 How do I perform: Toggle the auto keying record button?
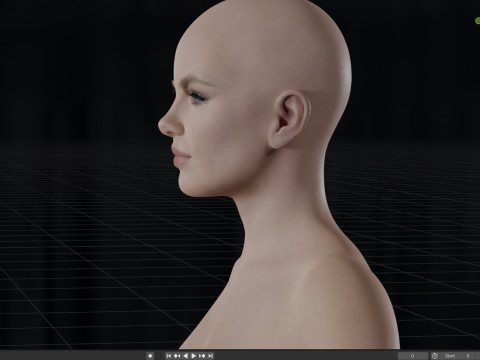[150, 356]
